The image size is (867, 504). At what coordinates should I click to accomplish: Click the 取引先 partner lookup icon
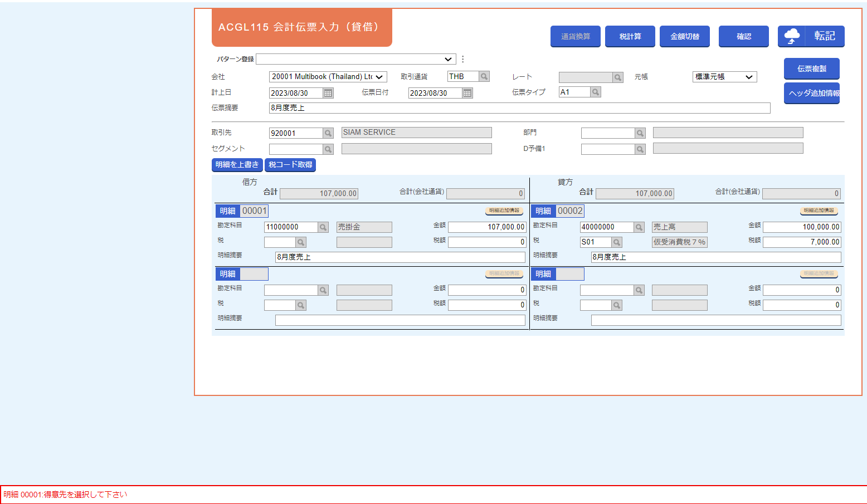pyautogui.click(x=328, y=133)
